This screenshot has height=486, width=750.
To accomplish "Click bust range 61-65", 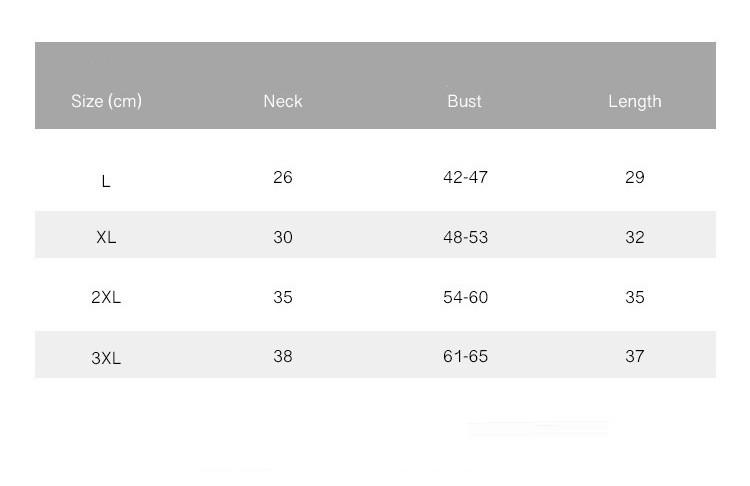I will 465,356.
